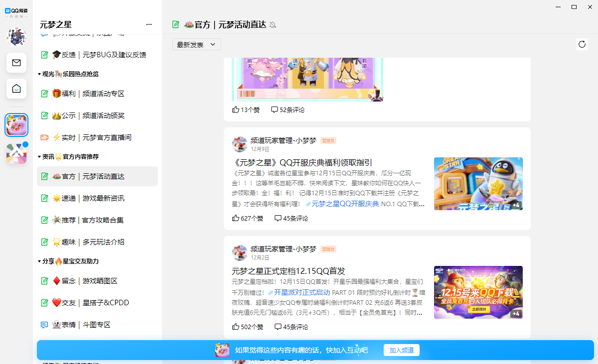
Task: Refresh the post feed
Action: (x=582, y=44)
